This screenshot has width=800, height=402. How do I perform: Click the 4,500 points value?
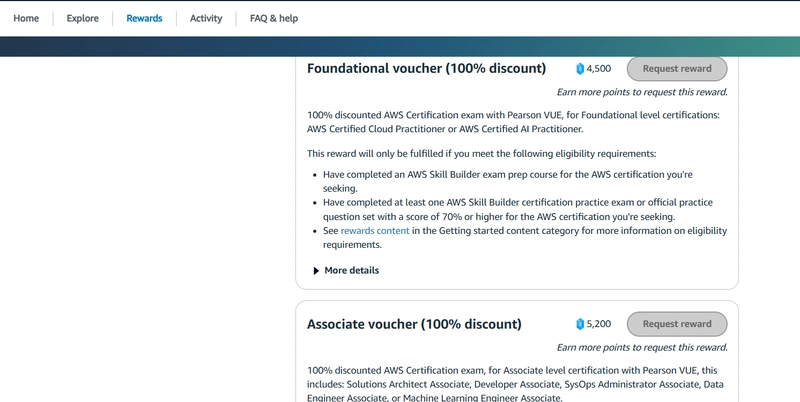tap(599, 69)
